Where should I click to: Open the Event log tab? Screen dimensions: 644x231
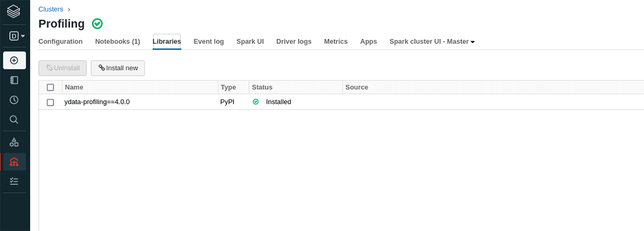click(x=209, y=41)
